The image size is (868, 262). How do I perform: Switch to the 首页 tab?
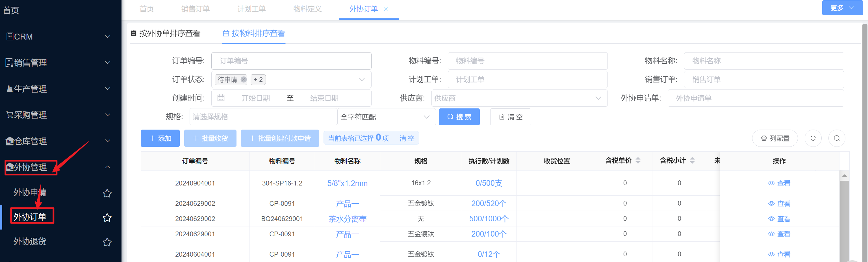147,9
